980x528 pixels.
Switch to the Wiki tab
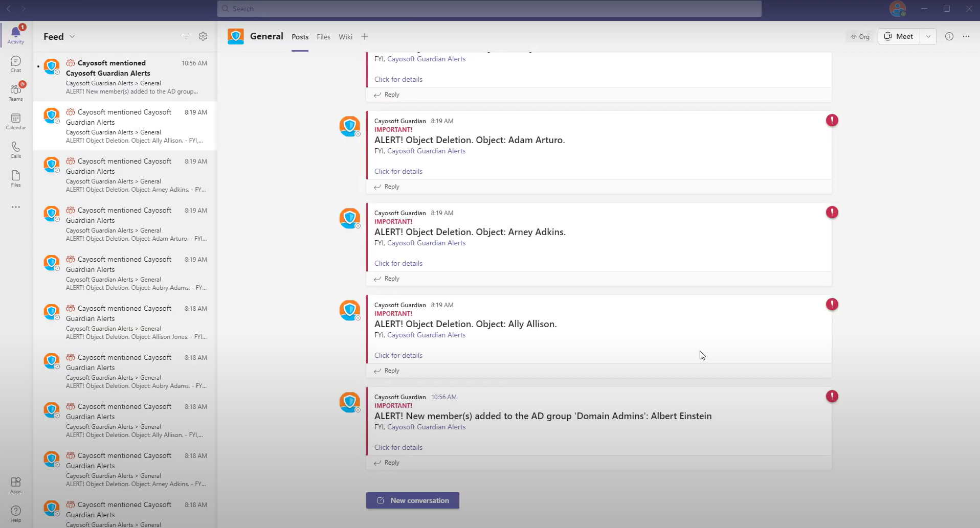click(x=345, y=37)
